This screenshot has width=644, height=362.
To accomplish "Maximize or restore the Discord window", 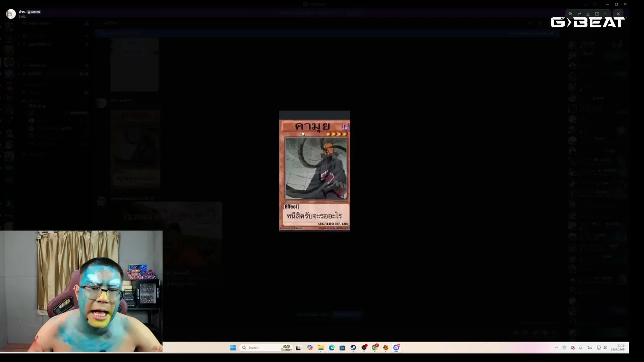I will 616,4.
